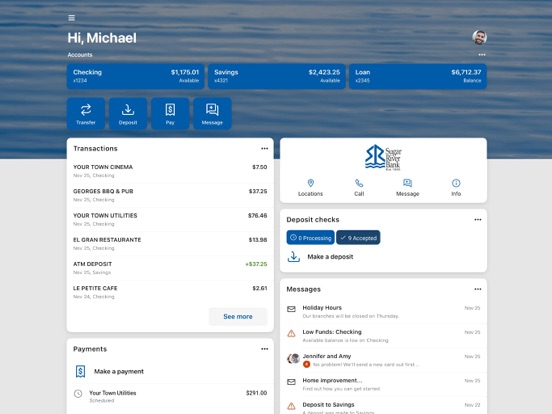552x414 pixels.
Task: Click the $6,712.37 Loan balance
Action: (x=466, y=72)
